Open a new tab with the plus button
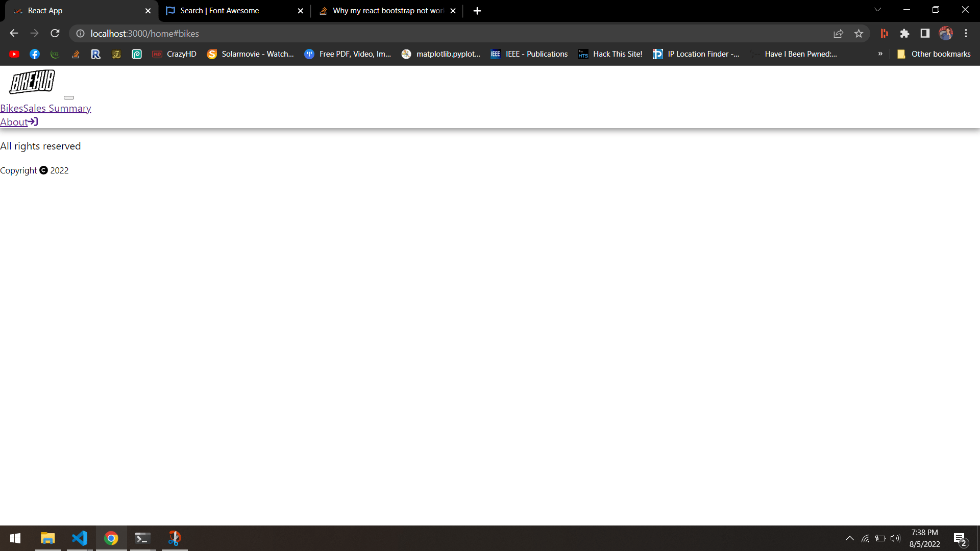The height and width of the screenshot is (551, 980). (477, 10)
